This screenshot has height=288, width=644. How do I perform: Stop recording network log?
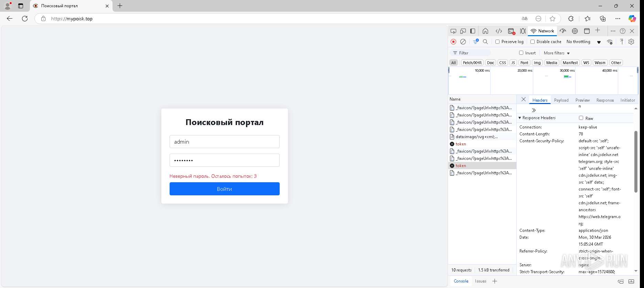point(453,42)
